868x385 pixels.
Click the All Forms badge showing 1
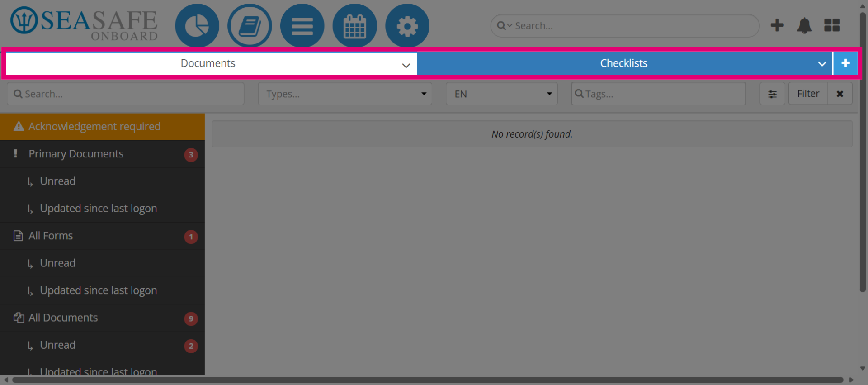pyautogui.click(x=191, y=237)
